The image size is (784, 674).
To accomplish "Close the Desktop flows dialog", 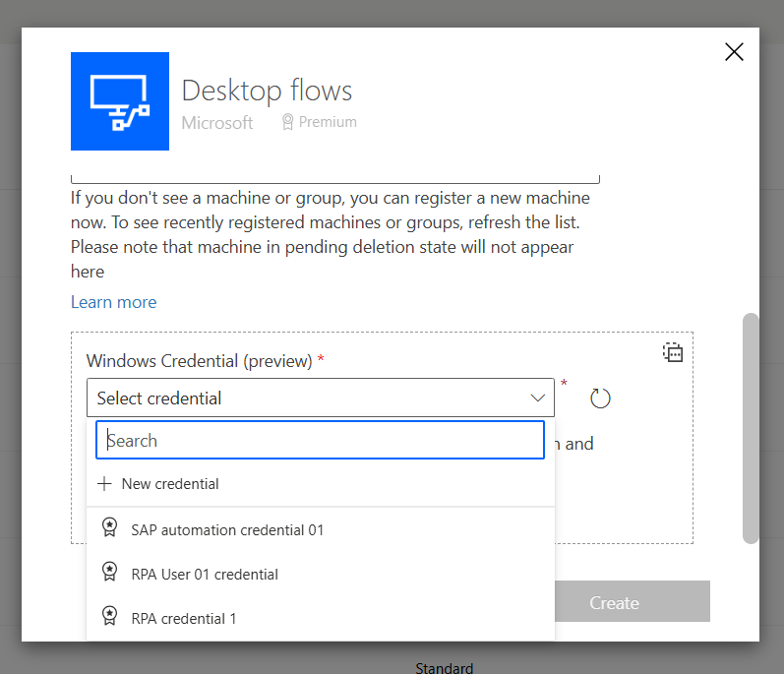I will coord(734,51).
